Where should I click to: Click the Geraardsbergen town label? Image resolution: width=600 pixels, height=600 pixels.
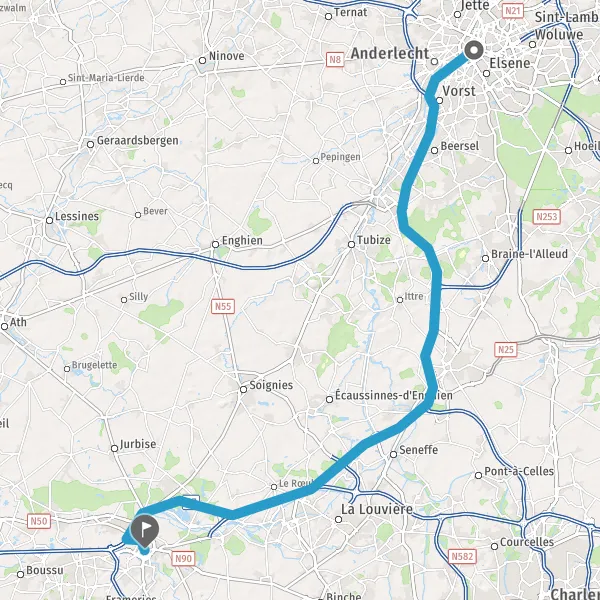click(x=137, y=140)
